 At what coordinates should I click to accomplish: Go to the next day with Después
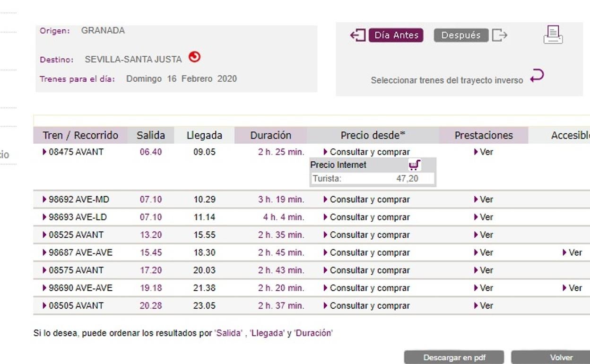pos(460,35)
